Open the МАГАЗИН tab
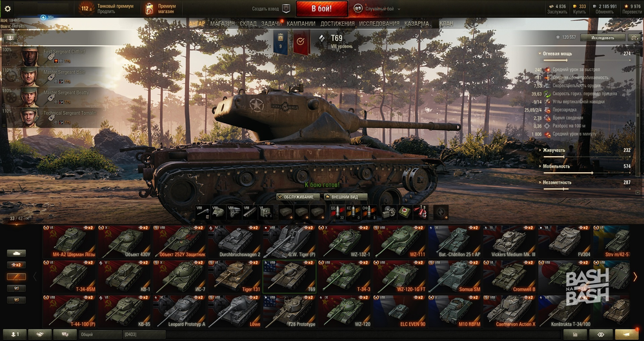 [223, 24]
